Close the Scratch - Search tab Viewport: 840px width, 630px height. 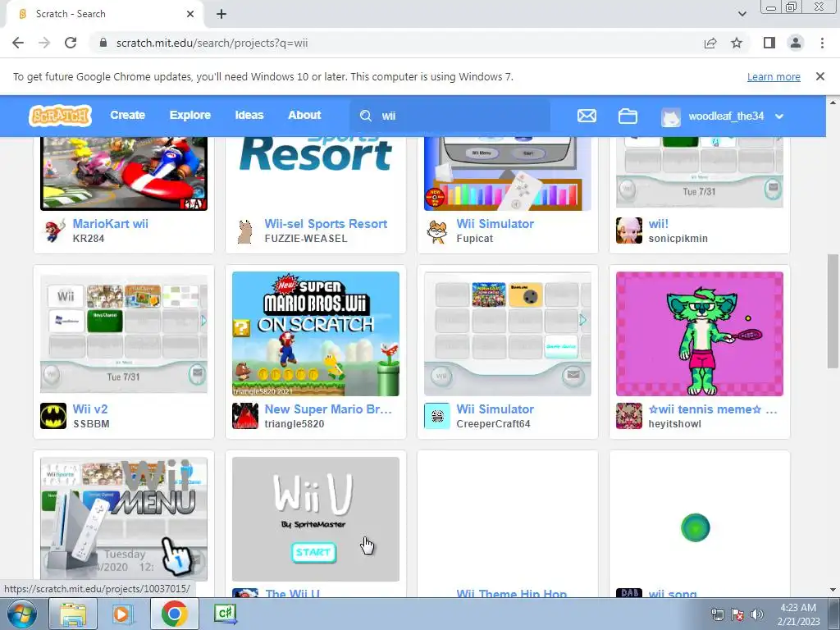190,14
